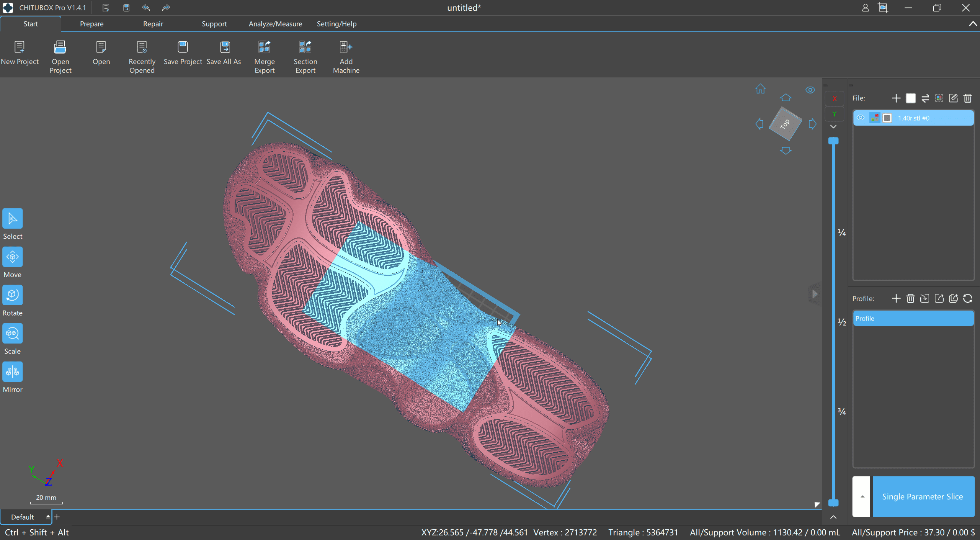
Task: Click the add profile plus icon
Action: pyautogui.click(x=896, y=299)
